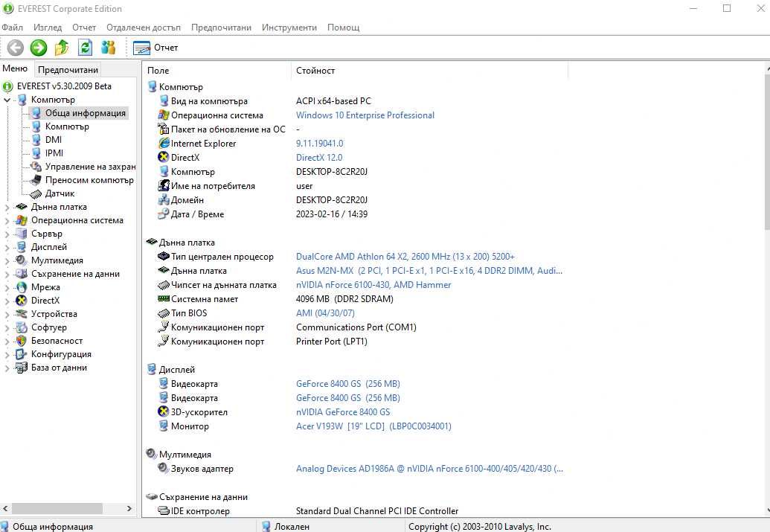Viewport: 770px width, 532px height.
Task: Click the Back navigation arrow icon
Action: tap(15, 48)
